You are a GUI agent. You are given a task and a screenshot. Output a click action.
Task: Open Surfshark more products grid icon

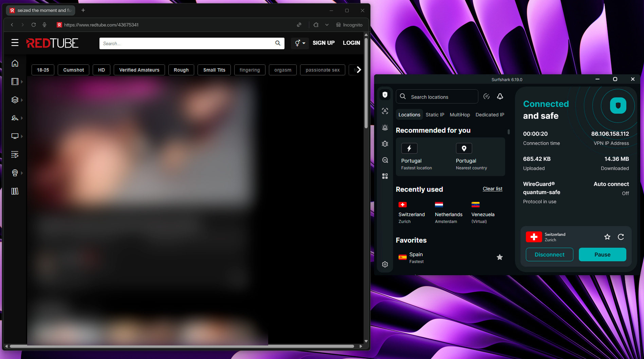[x=385, y=176]
